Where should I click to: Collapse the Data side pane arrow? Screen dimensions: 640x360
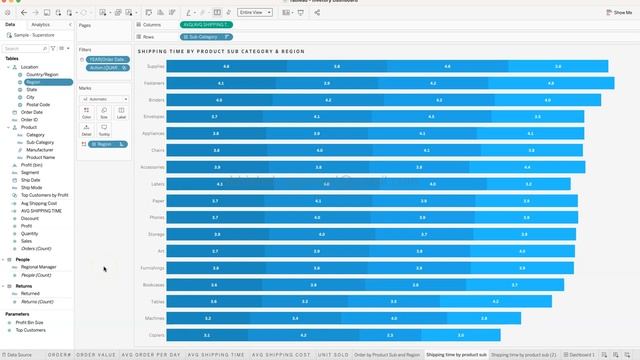click(x=70, y=25)
